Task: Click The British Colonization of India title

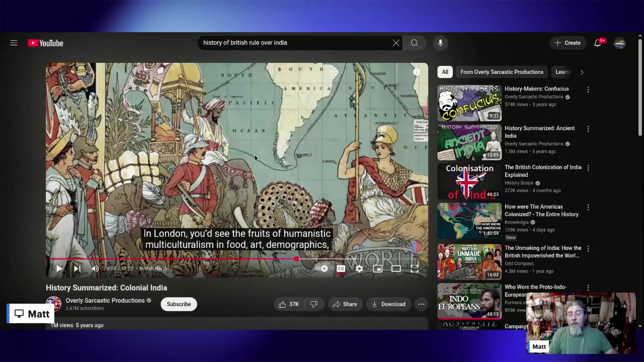Action: (543, 171)
